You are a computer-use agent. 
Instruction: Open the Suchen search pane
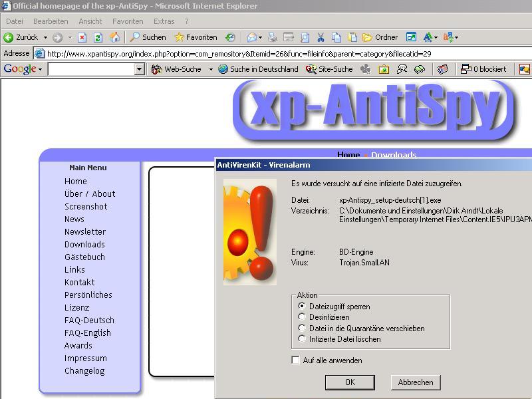[148, 37]
